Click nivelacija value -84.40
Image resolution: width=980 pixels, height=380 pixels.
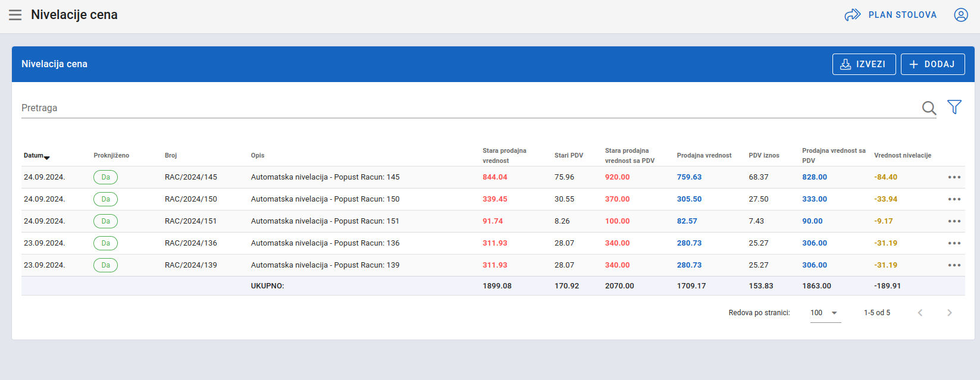click(886, 177)
